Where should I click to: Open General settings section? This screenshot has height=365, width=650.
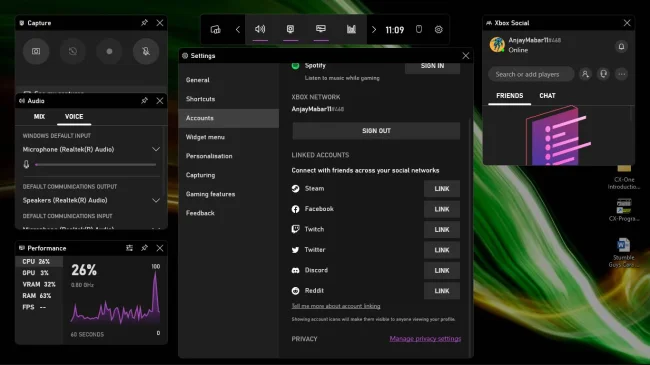228,80
